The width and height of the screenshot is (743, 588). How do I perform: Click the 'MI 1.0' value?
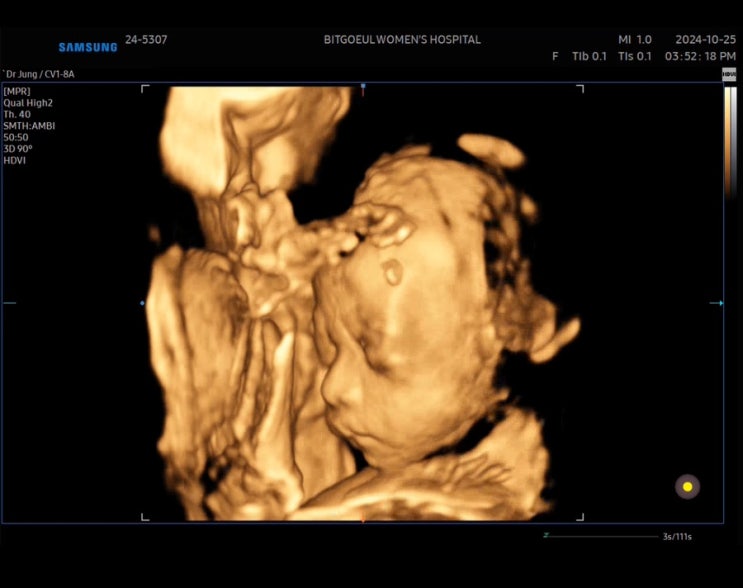635,40
